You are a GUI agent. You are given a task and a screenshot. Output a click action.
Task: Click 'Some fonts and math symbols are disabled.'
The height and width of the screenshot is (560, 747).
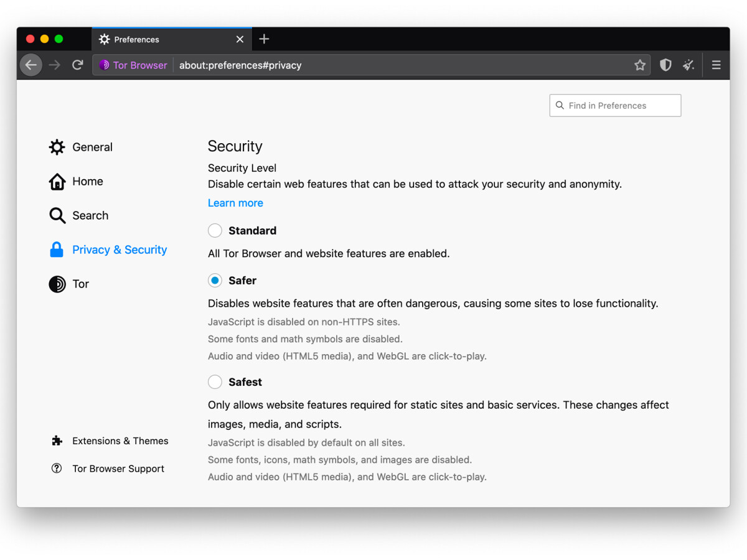(305, 339)
